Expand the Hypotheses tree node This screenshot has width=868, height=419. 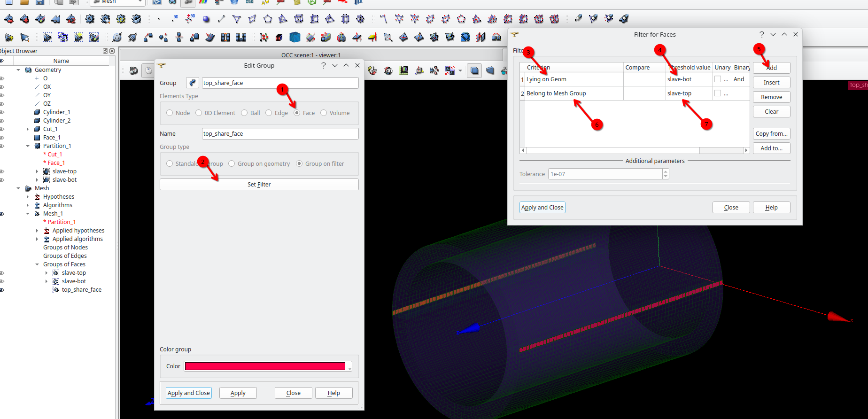(28, 197)
